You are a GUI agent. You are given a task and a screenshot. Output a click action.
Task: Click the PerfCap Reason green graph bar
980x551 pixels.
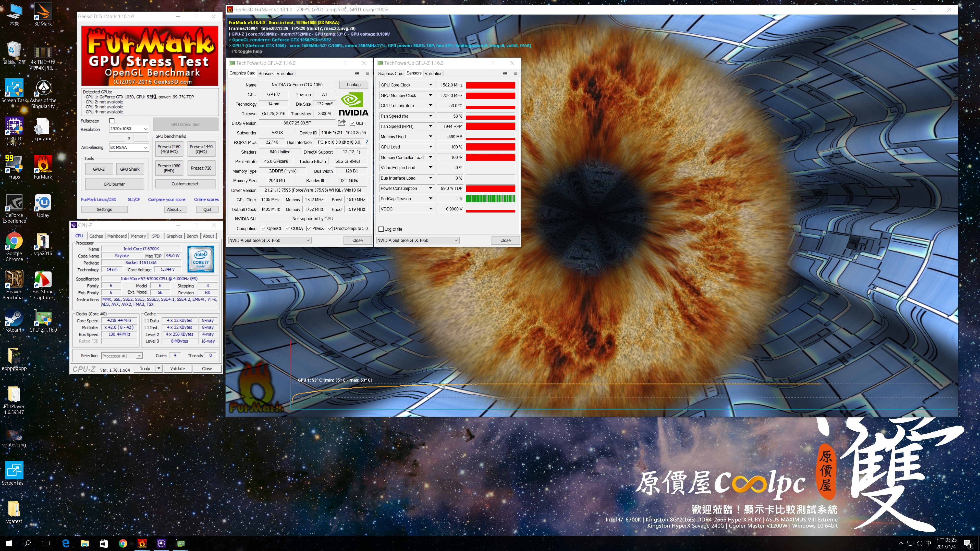click(490, 198)
